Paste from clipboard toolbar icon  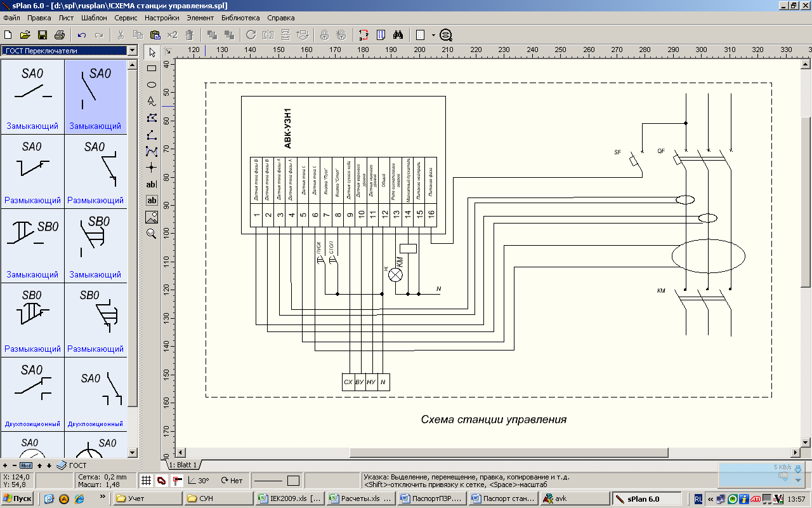tap(155, 35)
